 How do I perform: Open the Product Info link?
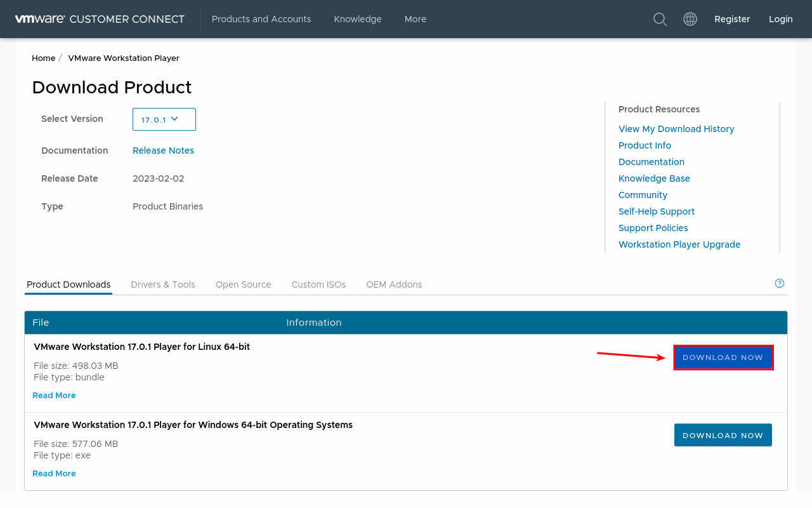pyautogui.click(x=645, y=145)
